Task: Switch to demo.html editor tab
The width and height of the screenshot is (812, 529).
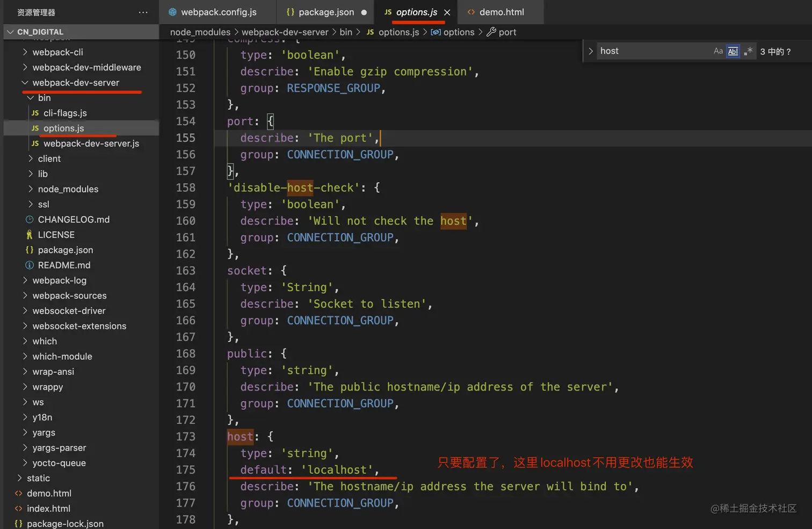Action: click(x=502, y=12)
